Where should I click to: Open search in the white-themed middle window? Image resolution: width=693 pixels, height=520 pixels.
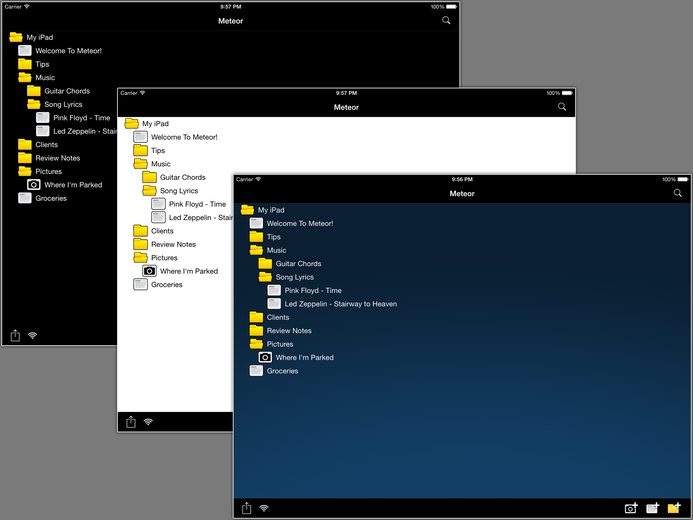[x=562, y=106]
